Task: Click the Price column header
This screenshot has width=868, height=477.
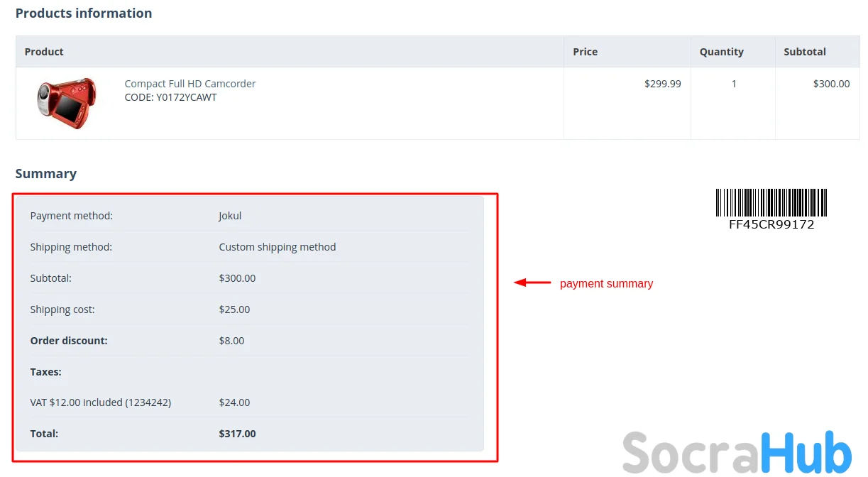Action: pyautogui.click(x=585, y=52)
